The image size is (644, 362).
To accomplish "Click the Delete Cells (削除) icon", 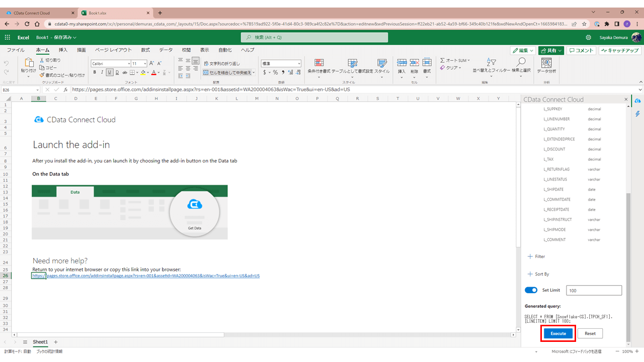I will 414,62.
